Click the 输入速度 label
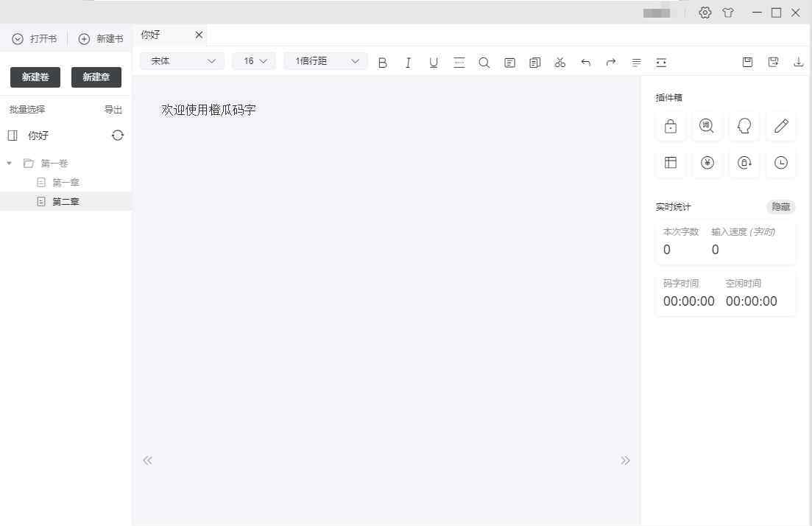 tap(743, 231)
